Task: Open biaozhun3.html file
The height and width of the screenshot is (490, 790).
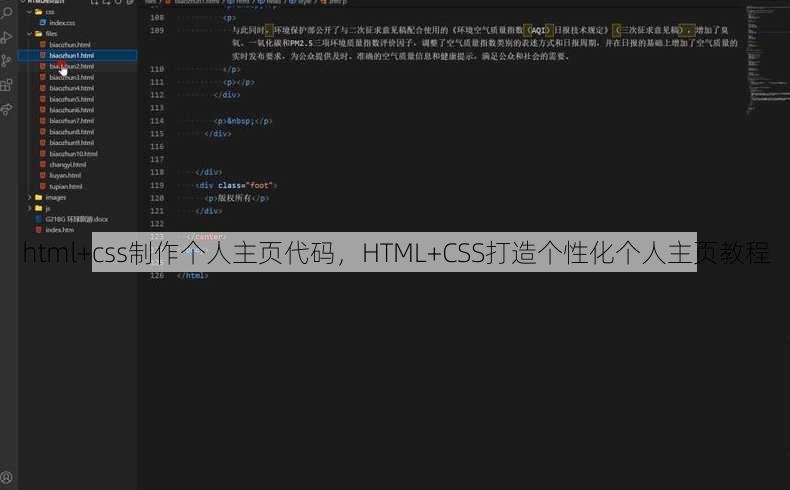Action: (72, 78)
